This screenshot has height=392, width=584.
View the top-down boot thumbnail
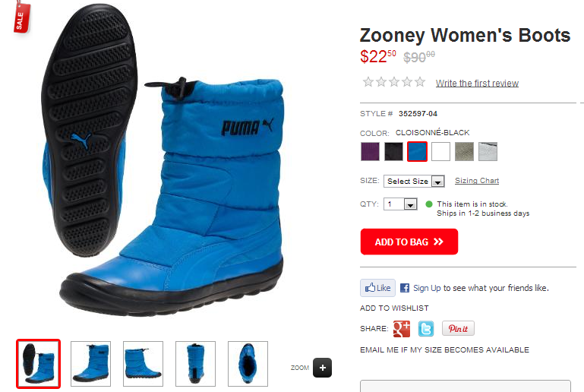(248, 364)
